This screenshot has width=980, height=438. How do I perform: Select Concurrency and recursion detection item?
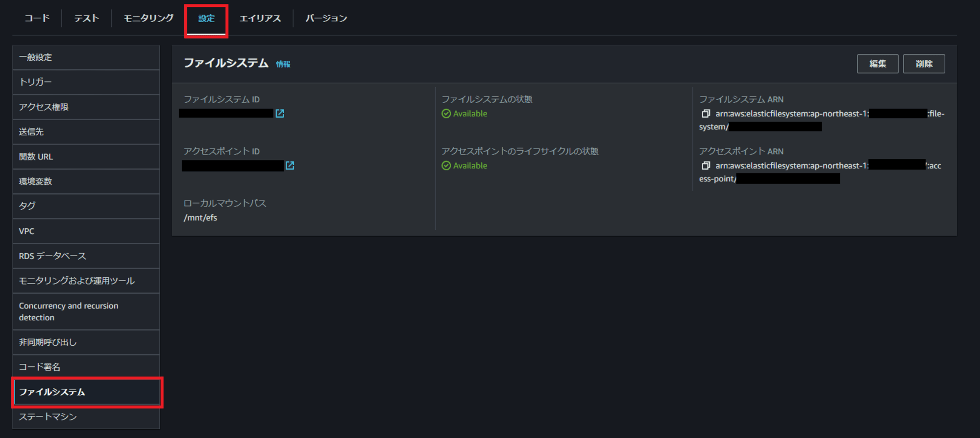pyautogui.click(x=86, y=311)
